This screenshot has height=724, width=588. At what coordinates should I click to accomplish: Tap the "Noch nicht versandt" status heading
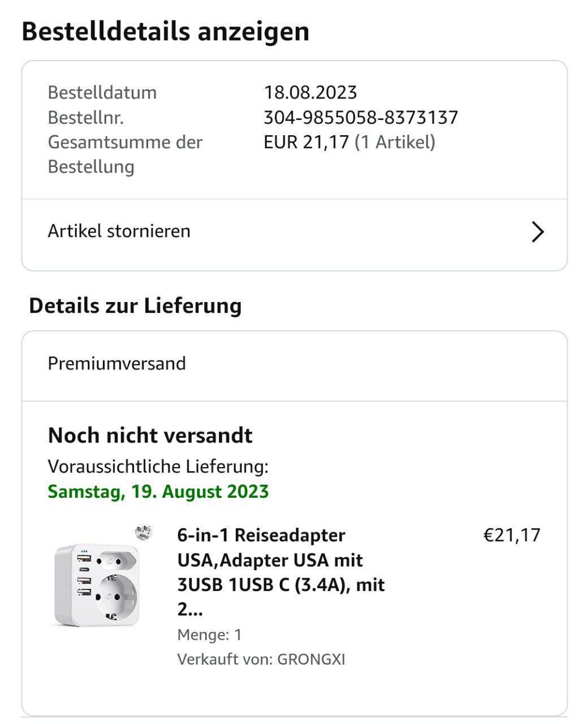(150, 436)
